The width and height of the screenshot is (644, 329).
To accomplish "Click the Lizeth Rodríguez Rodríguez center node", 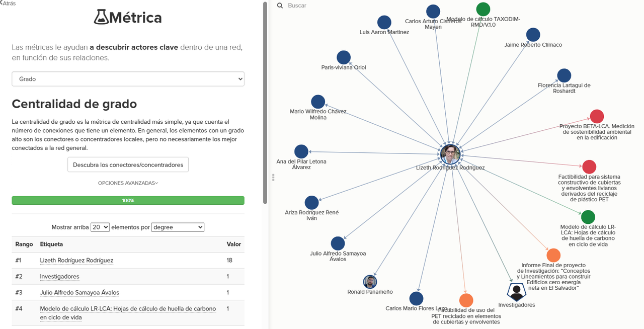I will (x=450, y=154).
